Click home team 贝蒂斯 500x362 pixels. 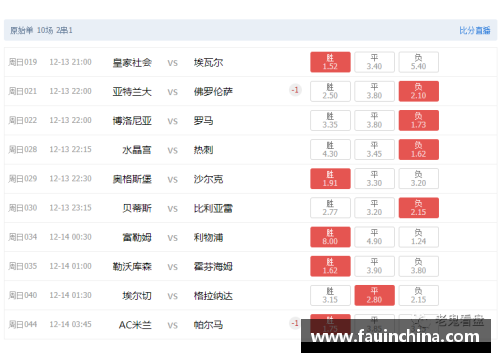click(x=137, y=208)
